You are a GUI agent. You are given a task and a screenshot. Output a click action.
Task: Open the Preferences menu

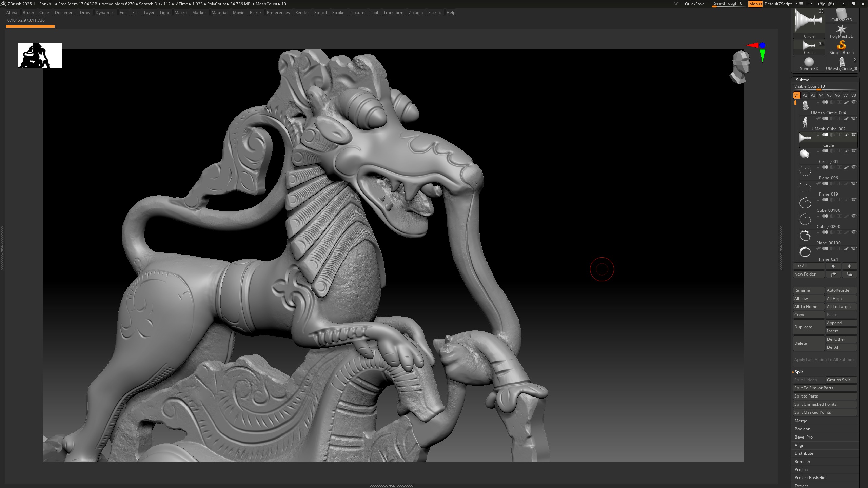[x=278, y=13]
